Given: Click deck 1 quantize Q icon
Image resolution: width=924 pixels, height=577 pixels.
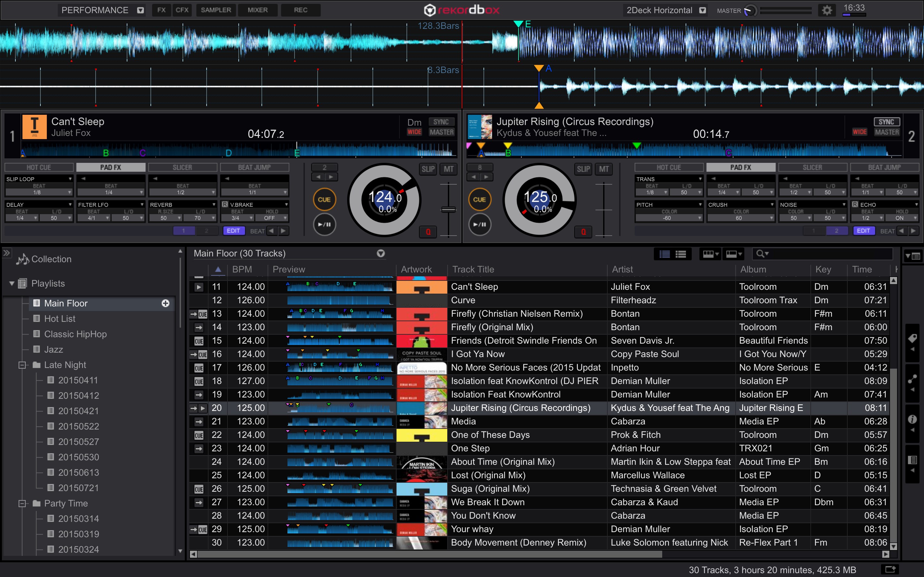Looking at the screenshot, I should (428, 232).
